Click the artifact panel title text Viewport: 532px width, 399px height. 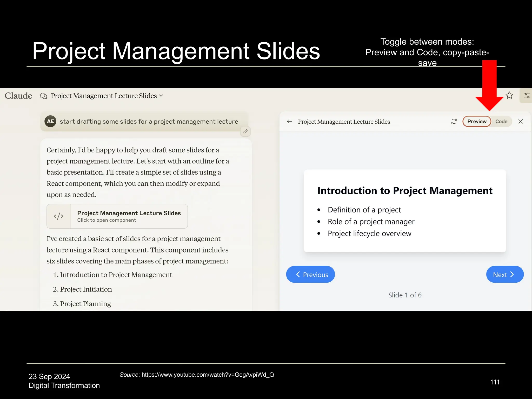click(344, 122)
